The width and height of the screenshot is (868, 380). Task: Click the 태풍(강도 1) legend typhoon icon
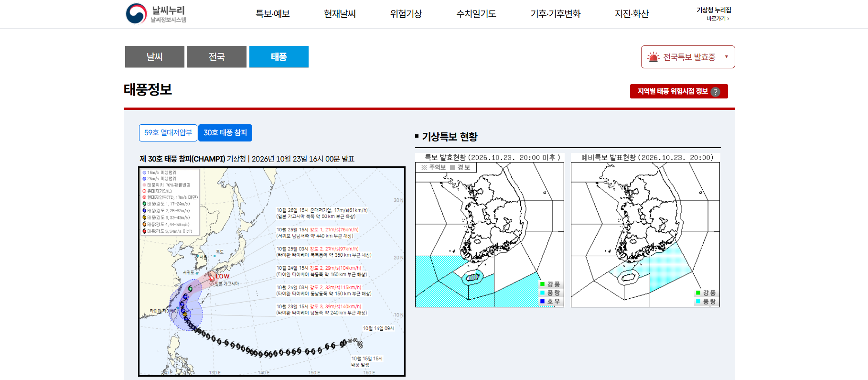(x=144, y=204)
